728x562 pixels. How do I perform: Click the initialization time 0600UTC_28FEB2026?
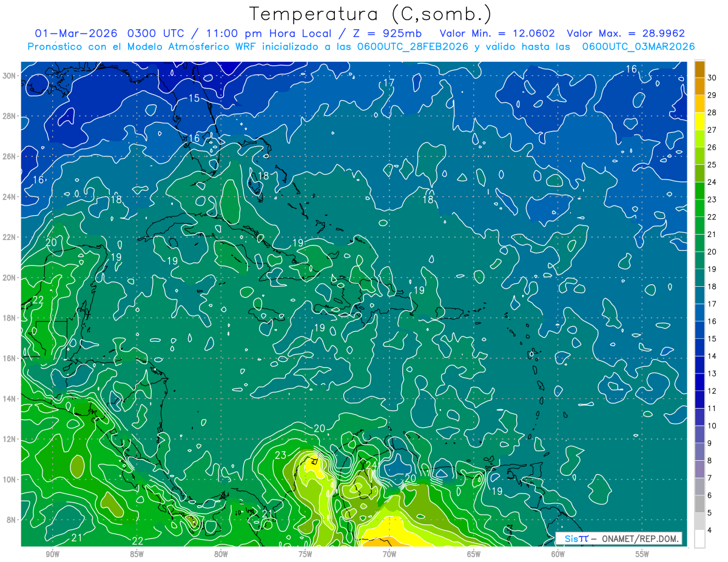tap(414, 47)
